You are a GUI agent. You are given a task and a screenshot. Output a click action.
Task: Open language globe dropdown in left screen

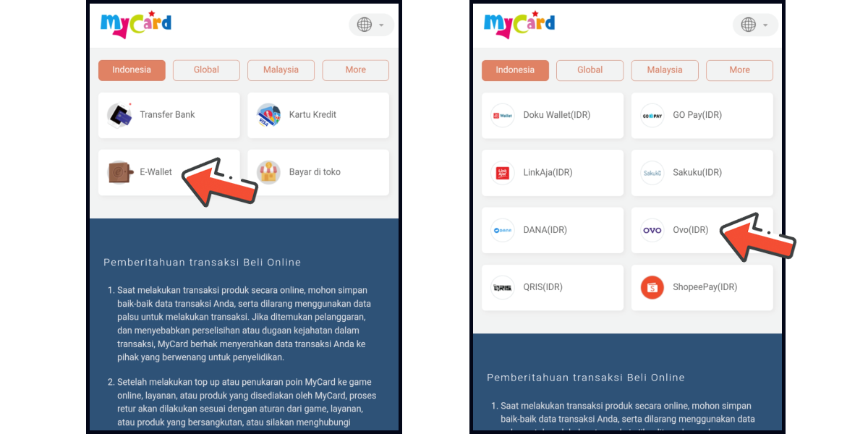tap(371, 25)
